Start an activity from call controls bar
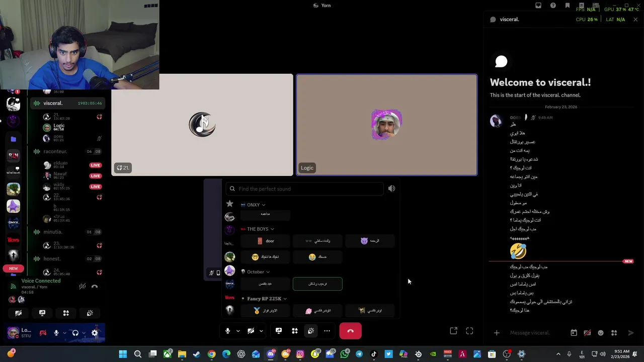Screen dimensions: 644x362 point(295,331)
